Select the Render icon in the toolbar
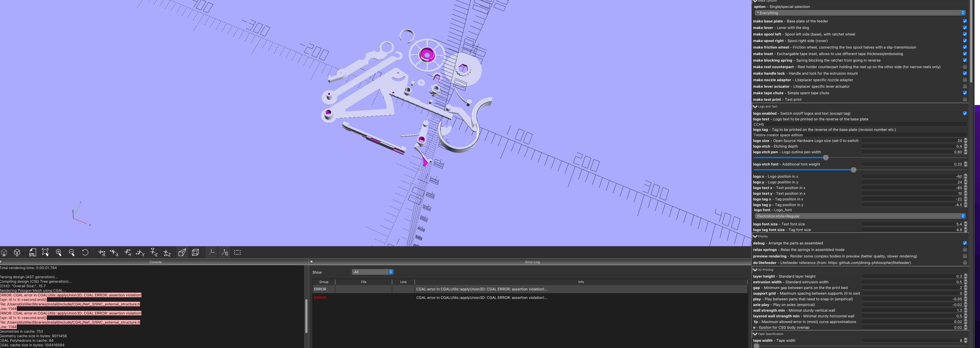The image size is (980, 348). [x=17, y=252]
